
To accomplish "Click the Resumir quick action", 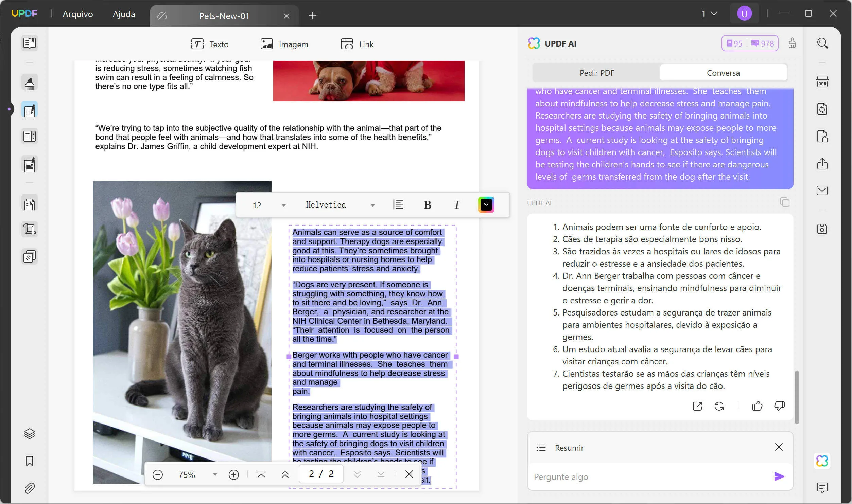I will tap(569, 448).
